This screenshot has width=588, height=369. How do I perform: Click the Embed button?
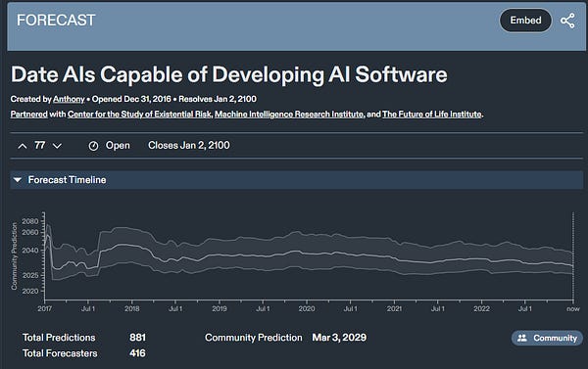[x=525, y=21]
